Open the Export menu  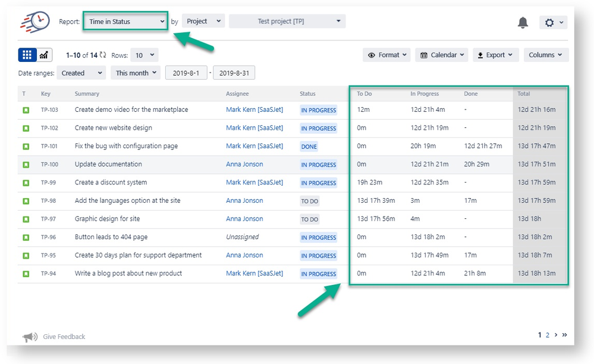pyautogui.click(x=495, y=55)
